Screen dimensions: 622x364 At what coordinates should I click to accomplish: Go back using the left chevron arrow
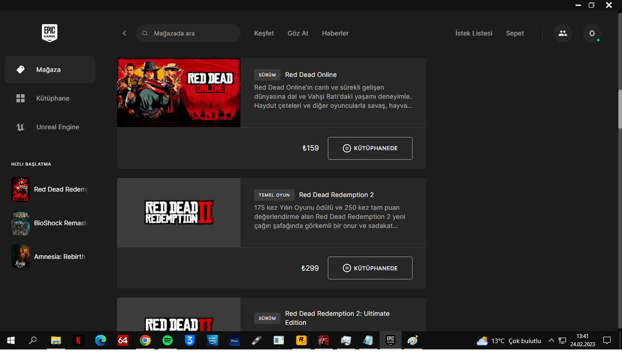click(124, 33)
